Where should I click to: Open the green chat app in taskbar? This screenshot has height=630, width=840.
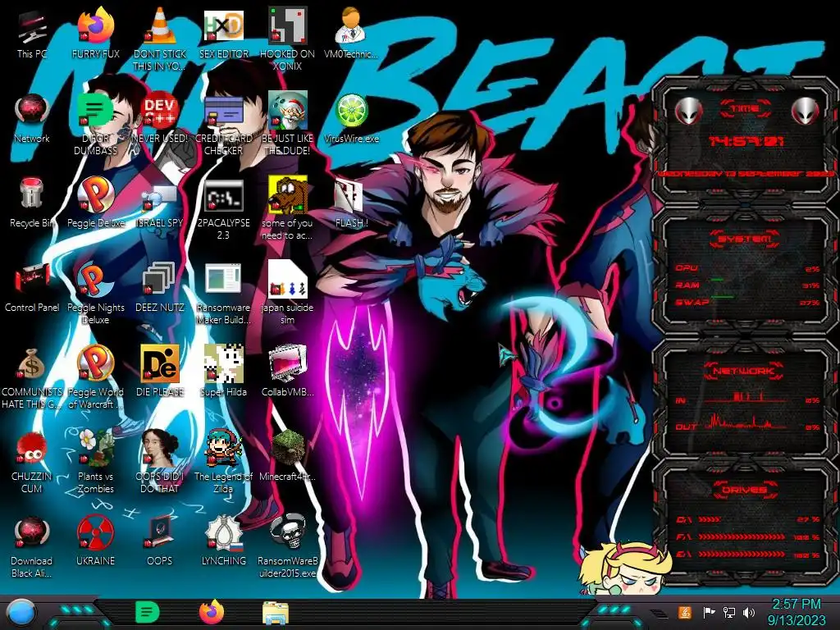pos(148,612)
